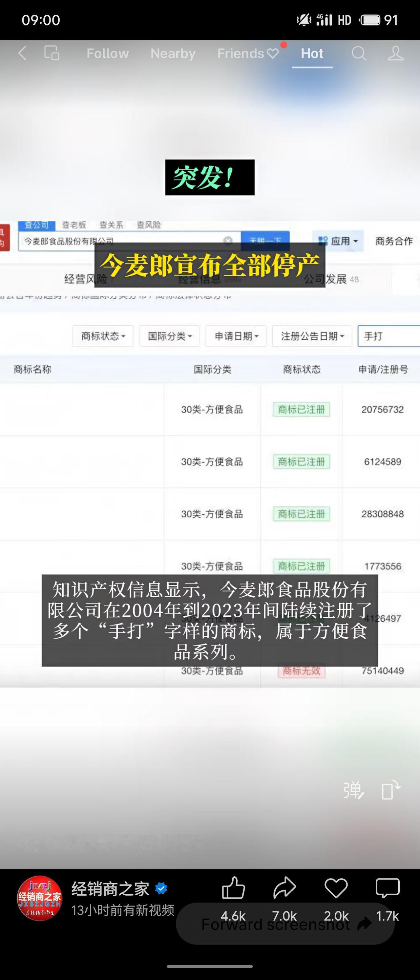Tap the rotate screen icon
Viewport: 420px width, 980px height.
tap(391, 790)
